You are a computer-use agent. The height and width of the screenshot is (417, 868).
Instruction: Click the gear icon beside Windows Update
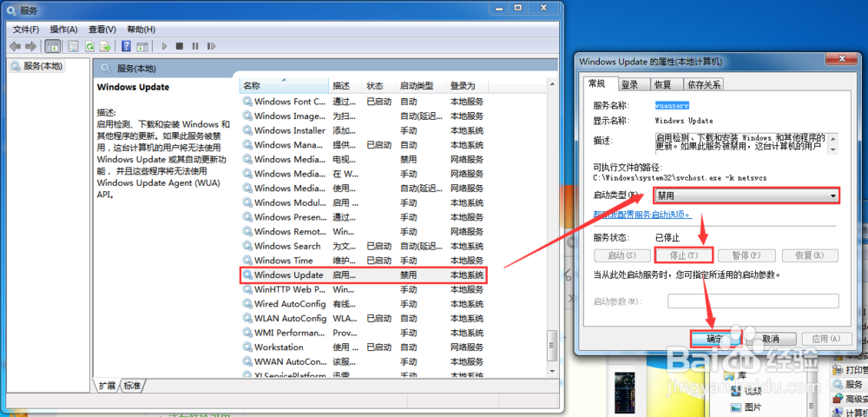[x=247, y=275]
